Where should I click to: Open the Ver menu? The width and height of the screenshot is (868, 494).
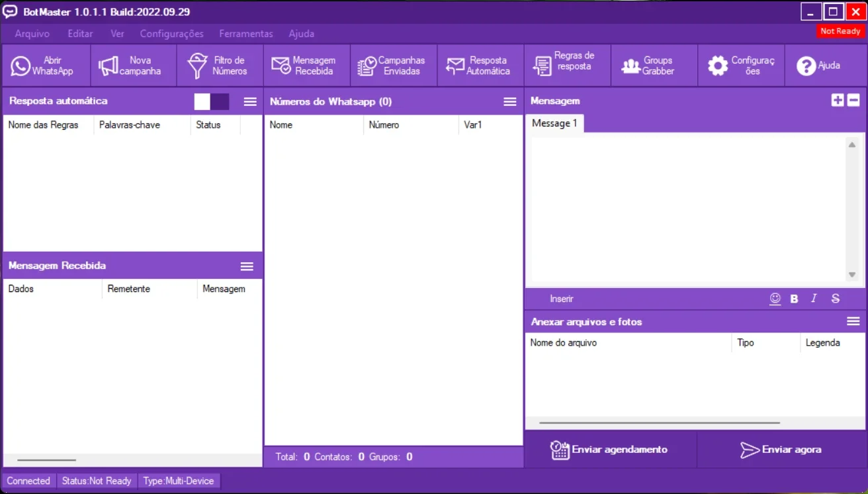click(x=117, y=34)
